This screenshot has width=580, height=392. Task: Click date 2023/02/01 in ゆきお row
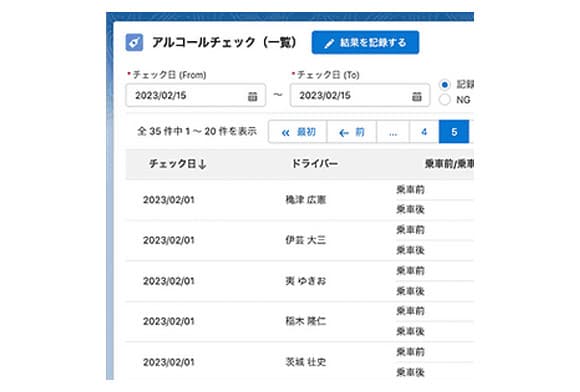(x=169, y=281)
